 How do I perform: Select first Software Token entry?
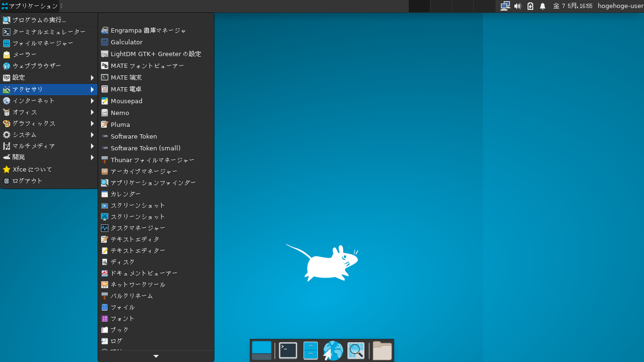pos(156,136)
